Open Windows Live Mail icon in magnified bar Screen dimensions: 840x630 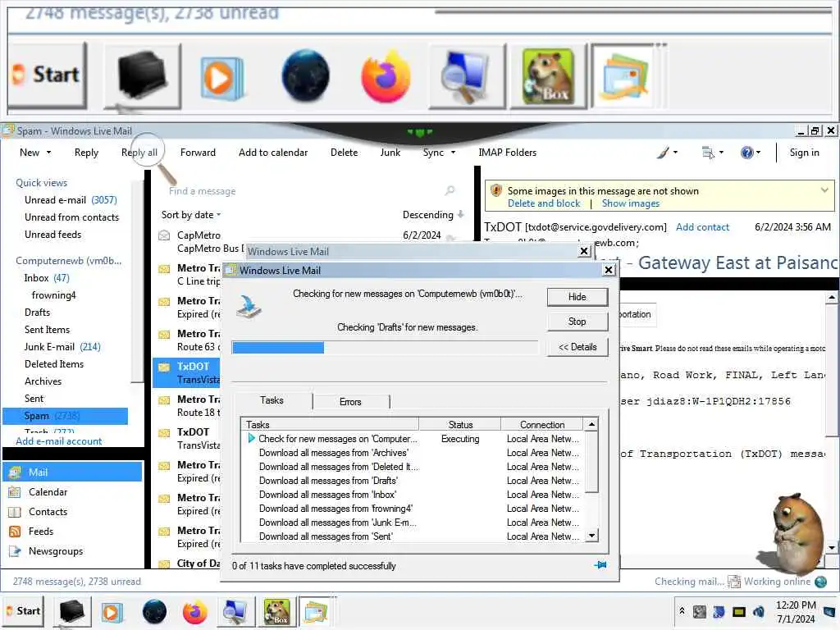point(625,76)
